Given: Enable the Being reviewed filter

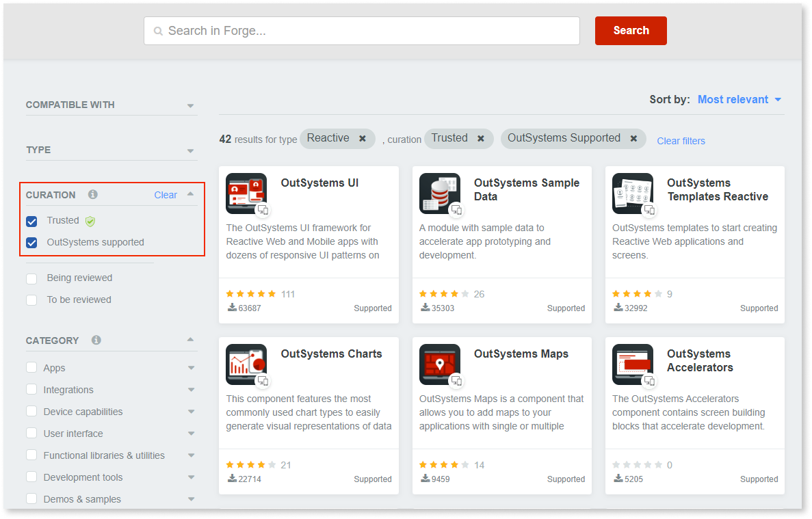Looking at the screenshot, I should (31, 278).
